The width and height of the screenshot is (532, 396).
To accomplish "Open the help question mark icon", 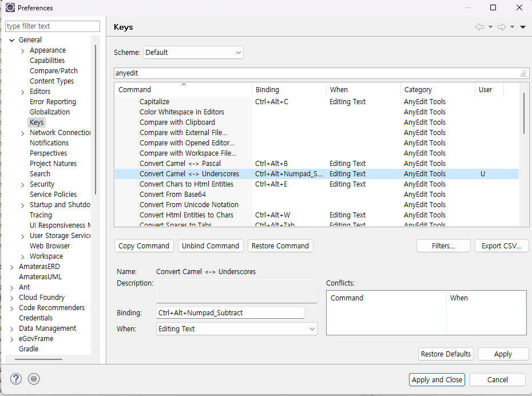I will click(16, 379).
